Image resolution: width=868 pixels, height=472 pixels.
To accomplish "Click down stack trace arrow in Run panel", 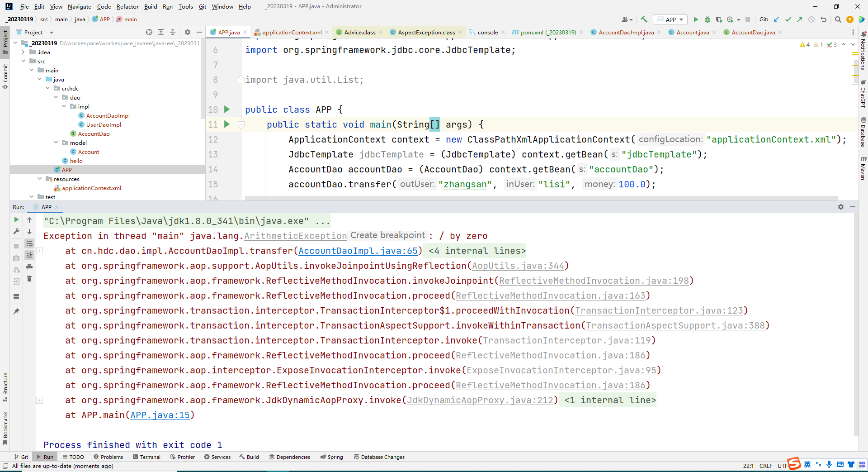I will click(29, 232).
